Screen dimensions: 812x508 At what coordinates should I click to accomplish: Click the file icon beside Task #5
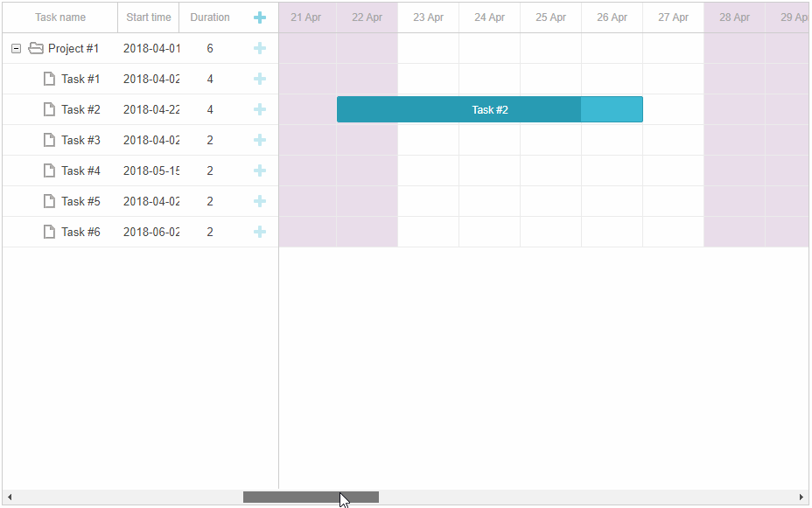click(49, 201)
